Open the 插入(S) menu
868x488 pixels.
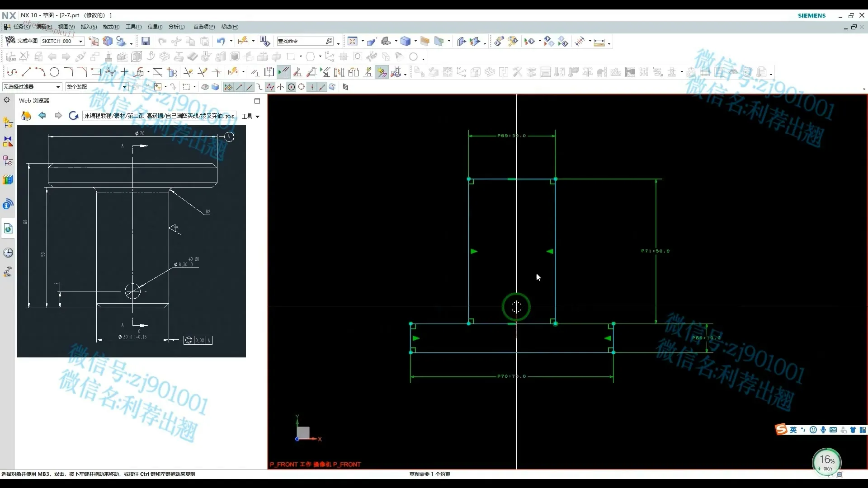89,27
